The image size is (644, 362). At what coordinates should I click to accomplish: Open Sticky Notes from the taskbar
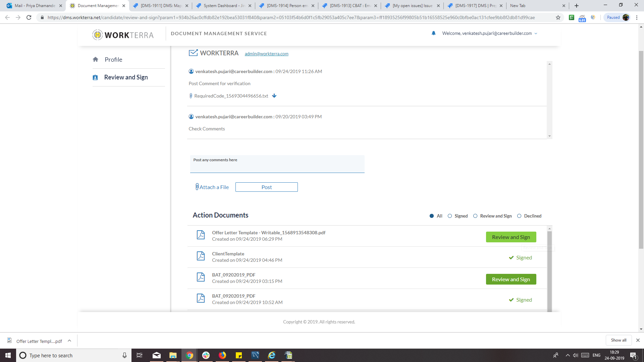239,355
